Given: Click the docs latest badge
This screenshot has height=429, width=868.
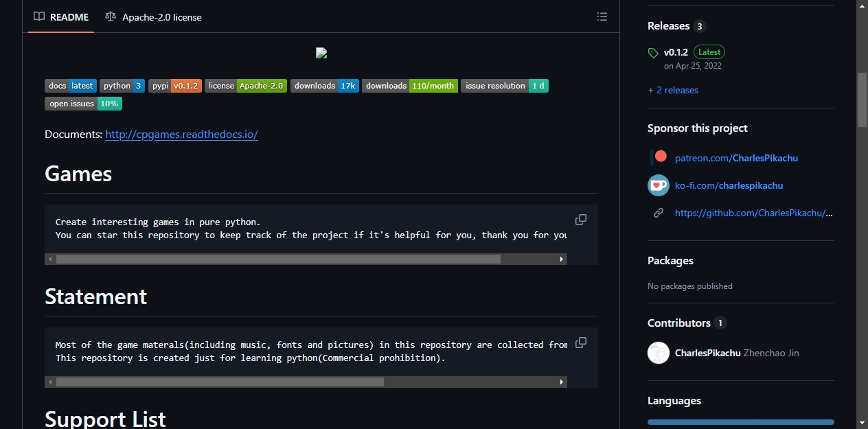Looking at the screenshot, I should pos(71,86).
